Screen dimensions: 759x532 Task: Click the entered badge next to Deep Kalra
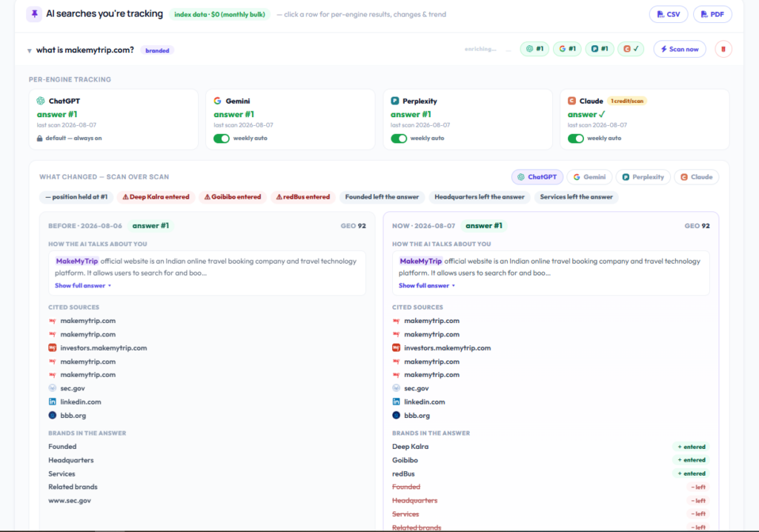692,447
